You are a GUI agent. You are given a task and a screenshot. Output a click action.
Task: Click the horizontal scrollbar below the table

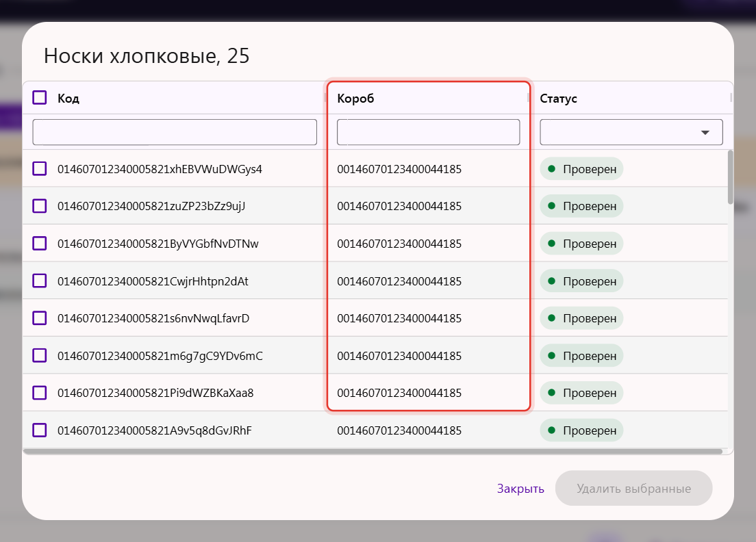coord(373,452)
